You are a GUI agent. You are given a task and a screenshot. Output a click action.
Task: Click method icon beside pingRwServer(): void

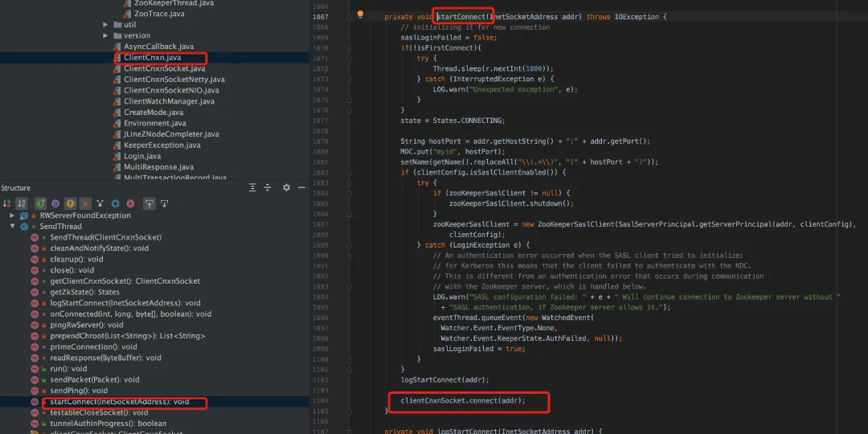point(35,325)
